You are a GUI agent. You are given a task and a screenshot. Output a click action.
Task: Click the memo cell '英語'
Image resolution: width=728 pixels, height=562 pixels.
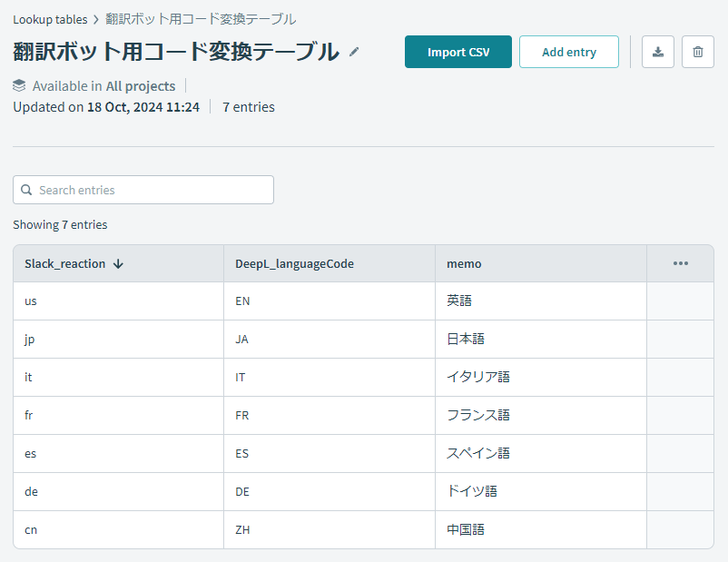pyautogui.click(x=541, y=301)
